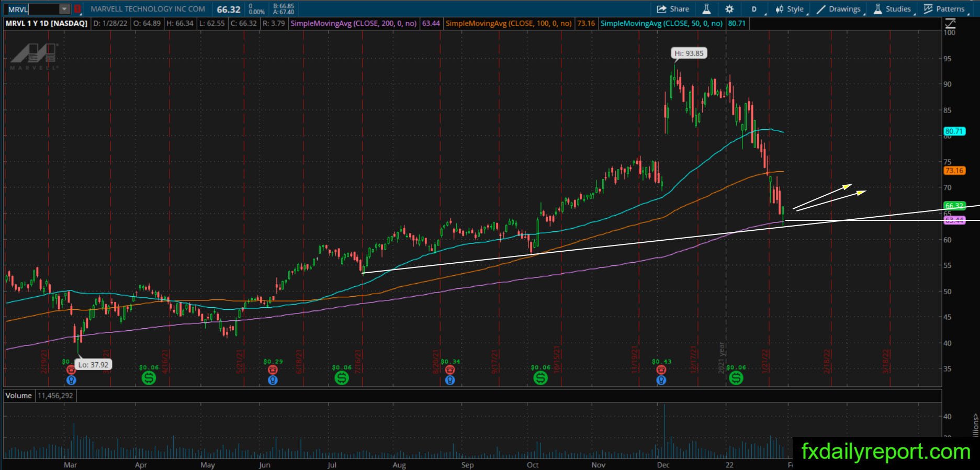Open the Studies menu
Viewport: 980px width, 470px height.
click(893, 9)
